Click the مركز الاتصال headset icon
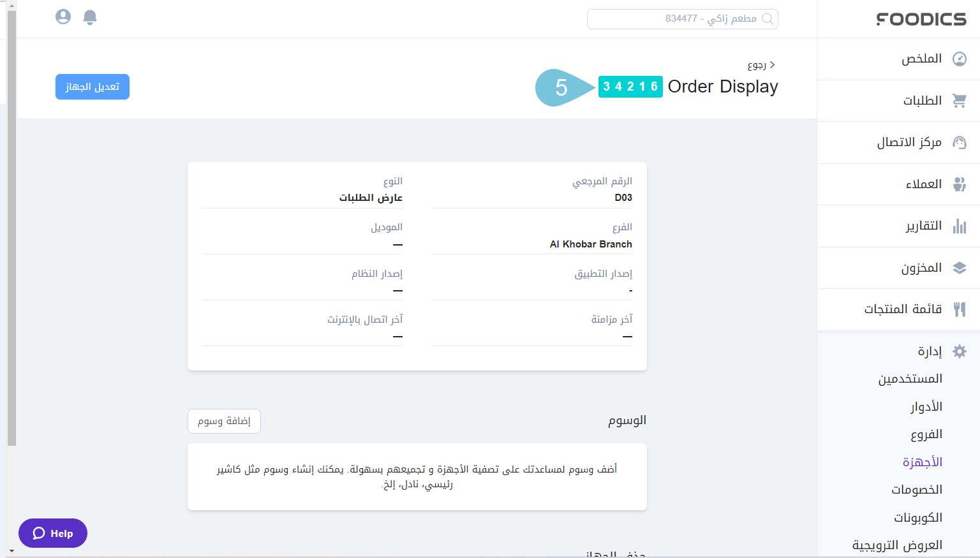The height and width of the screenshot is (558, 980). 959,142
